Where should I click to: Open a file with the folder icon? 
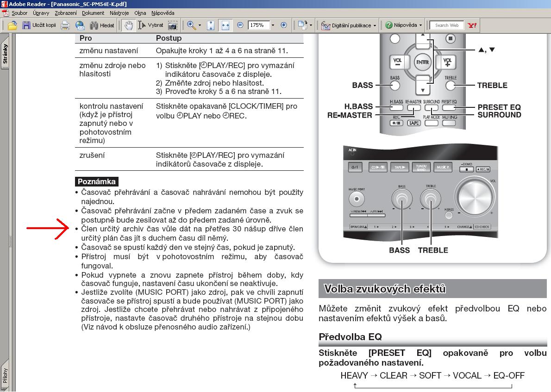13,25
